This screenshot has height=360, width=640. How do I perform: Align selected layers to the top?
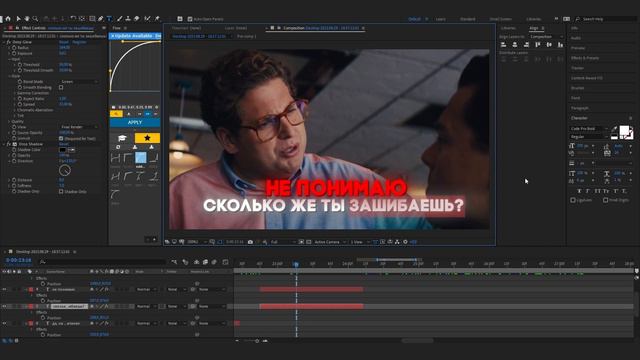[538, 45]
